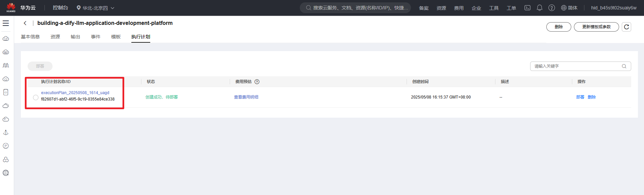Open the document-shaped sidebar icon
The image size is (644, 195).
[x=6, y=92]
